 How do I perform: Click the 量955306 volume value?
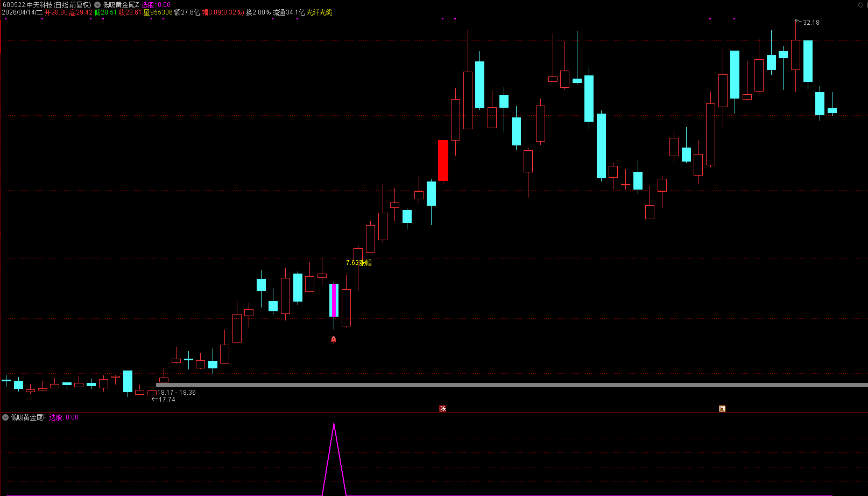[x=158, y=12]
